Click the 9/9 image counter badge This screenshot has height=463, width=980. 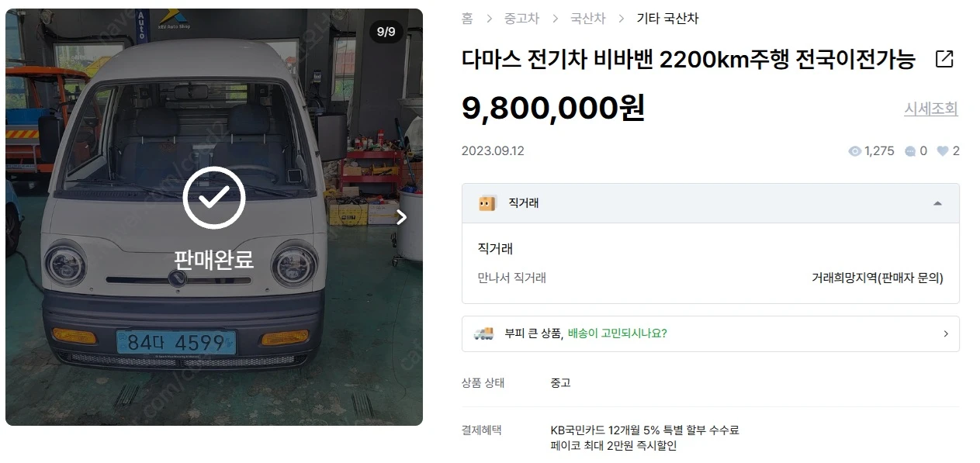(x=386, y=32)
